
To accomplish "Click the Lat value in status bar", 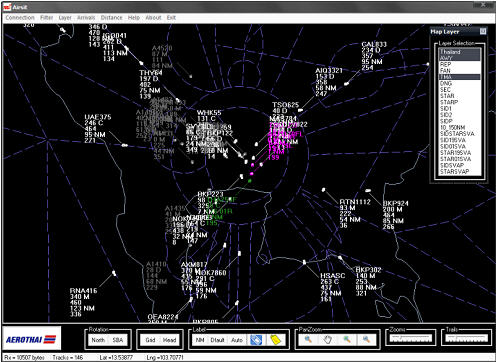I will point(116,357).
